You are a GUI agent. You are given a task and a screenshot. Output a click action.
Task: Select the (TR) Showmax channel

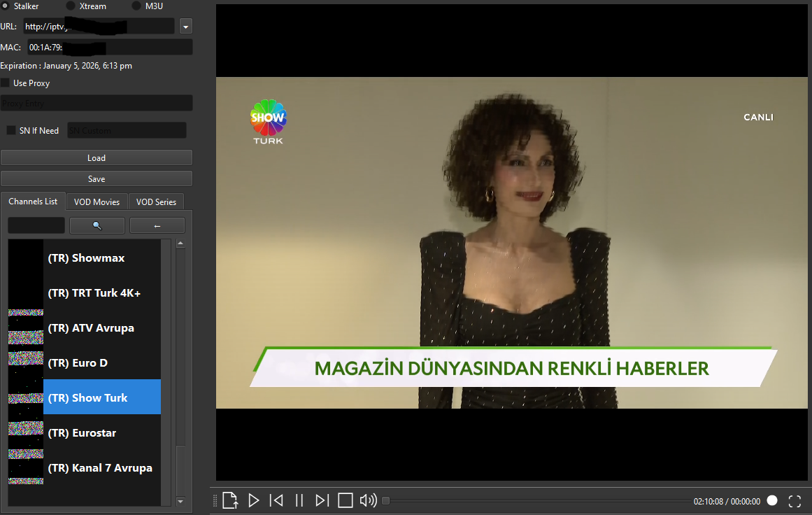(x=102, y=257)
